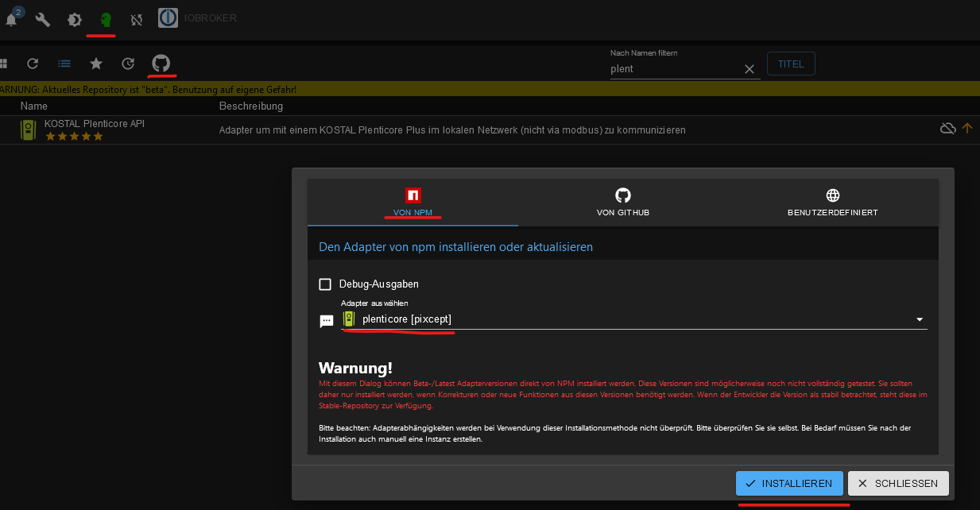The width and height of the screenshot is (980, 510).
Task: Toggle the theme brightness icon
Action: point(74,20)
